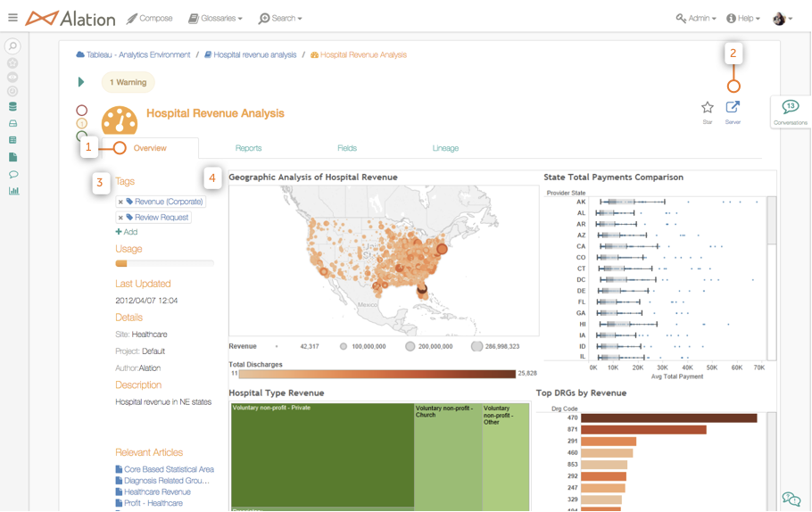Click the bar for DRG code 871
This screenshot has width=812, height=512.
click(x=643, y=430)
